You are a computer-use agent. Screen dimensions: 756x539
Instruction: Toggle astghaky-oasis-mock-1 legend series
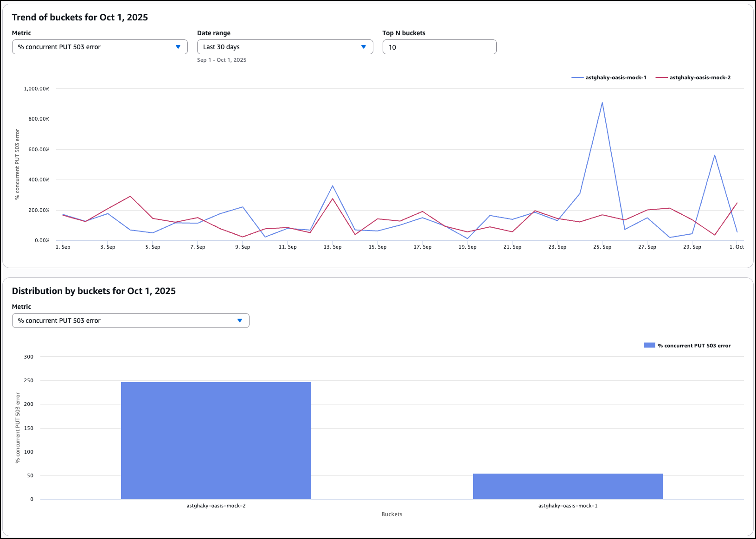point(615,77)
